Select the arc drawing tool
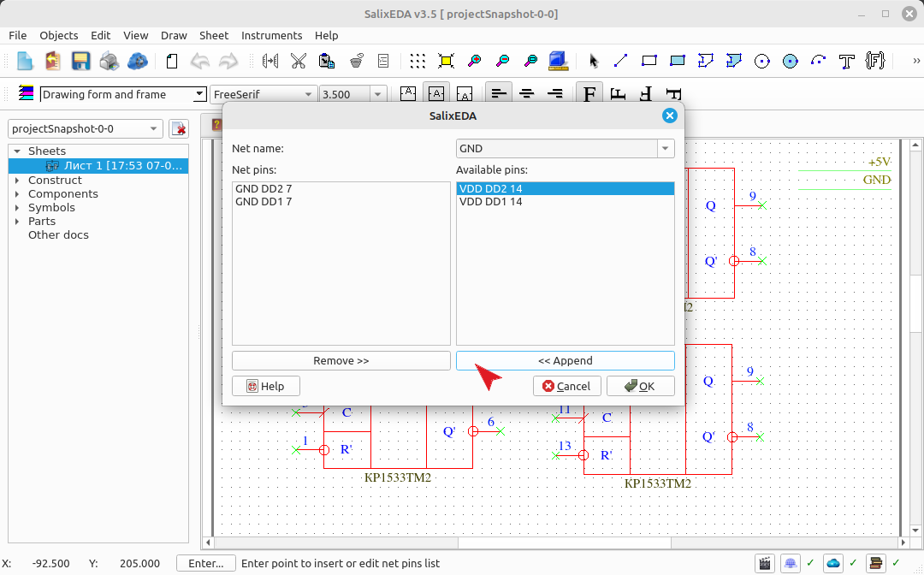Image resolution: width=924 pixels, height=575 pixels. point(818,61)
